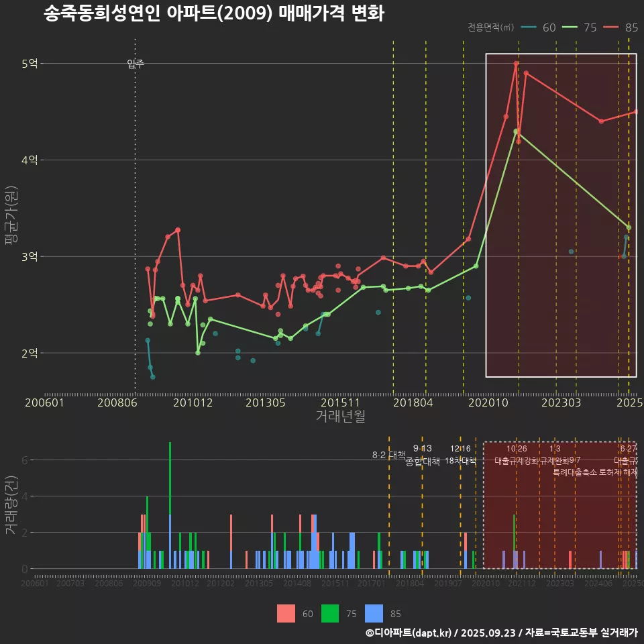The width and height of the screenshot is (644, 644).
Task: Click the 10·26 대출규제강화 annotation
Action: tap(516, 455)
